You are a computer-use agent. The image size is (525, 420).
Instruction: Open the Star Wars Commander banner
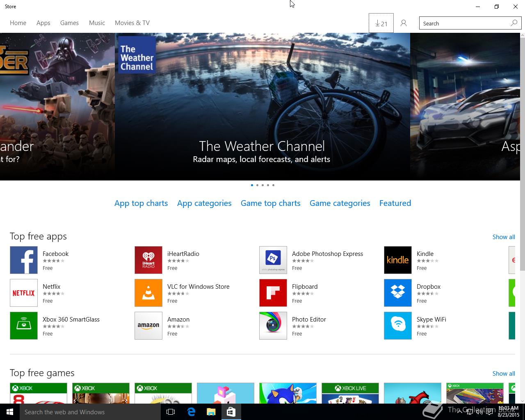coord(57,107)
